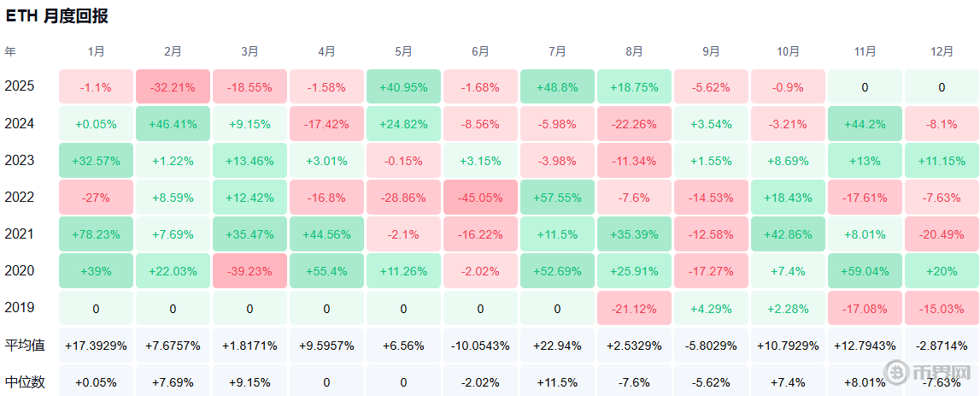
Task: Select the 7月 column header
Action: coord(557,51)
